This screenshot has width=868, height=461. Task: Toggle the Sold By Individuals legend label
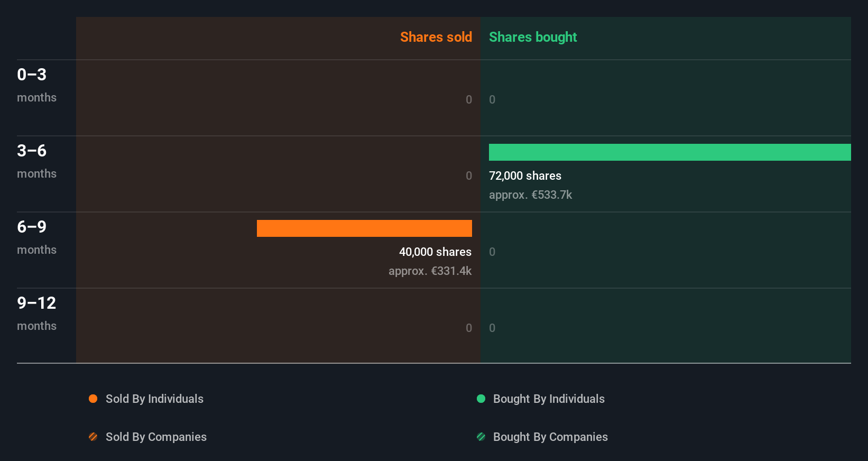154,399
